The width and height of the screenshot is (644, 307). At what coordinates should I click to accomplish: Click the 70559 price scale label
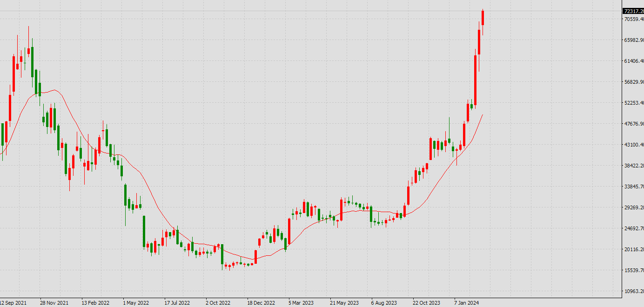coord(634,19)
